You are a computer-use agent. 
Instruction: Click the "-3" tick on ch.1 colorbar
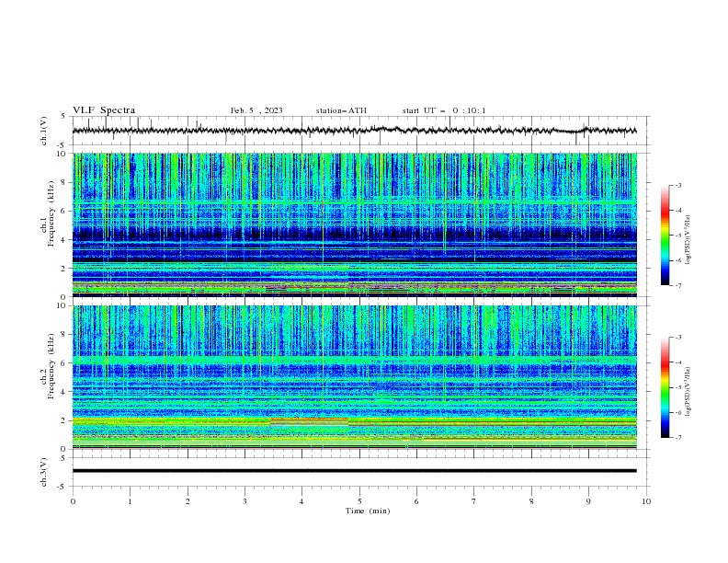click(x=677, y=185)
